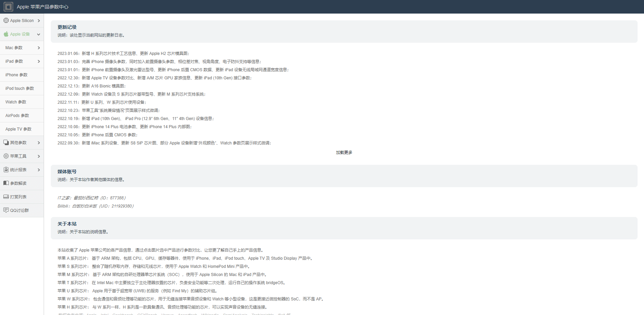Click the 打赏列表 card icon

(x=6, y=197)
